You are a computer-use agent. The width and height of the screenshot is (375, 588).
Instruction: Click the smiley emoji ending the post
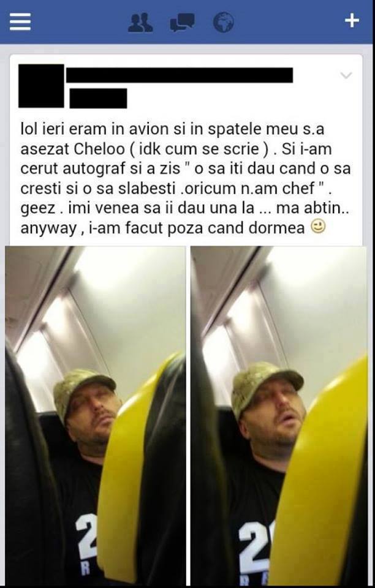tap(319, 227)
